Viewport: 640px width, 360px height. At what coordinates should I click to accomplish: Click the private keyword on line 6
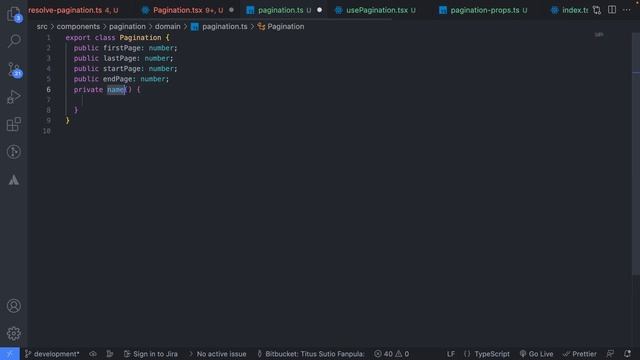pos(88,89)
